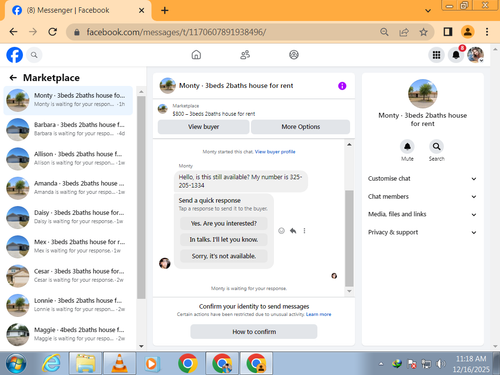The width and height of the screenshot is (500, 375).
Task: Open VLC media player from taskbar
Action: [x=119, y=363]
